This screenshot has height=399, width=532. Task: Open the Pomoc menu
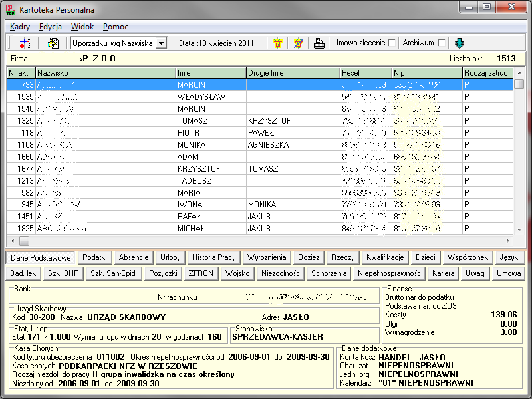click(x=115, y=27)
